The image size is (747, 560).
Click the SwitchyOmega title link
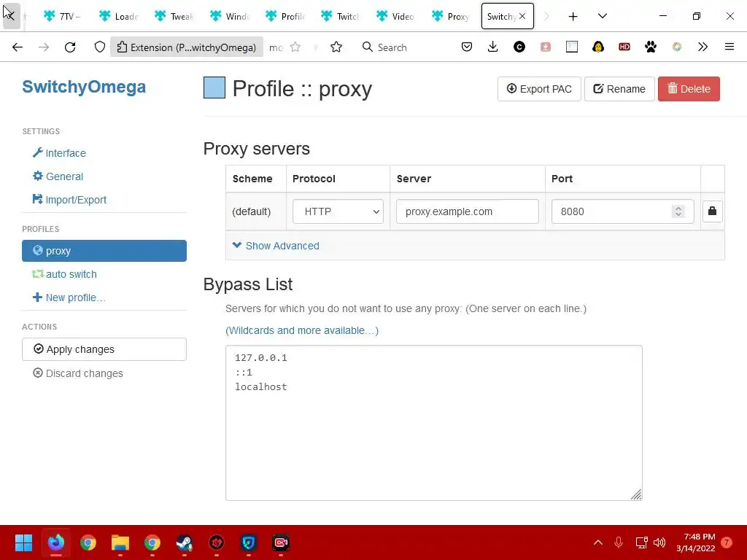84,87
